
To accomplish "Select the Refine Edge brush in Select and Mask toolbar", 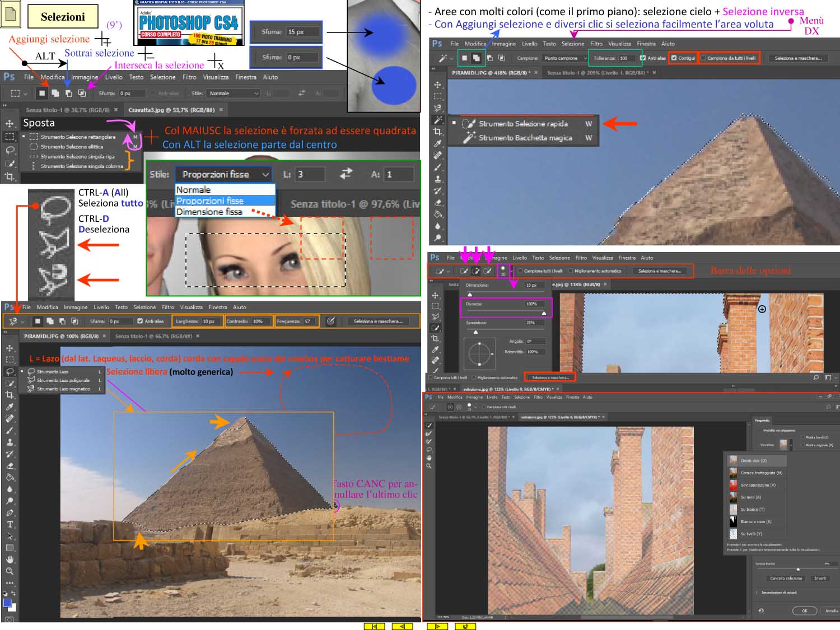I will (x=429, y=433).
